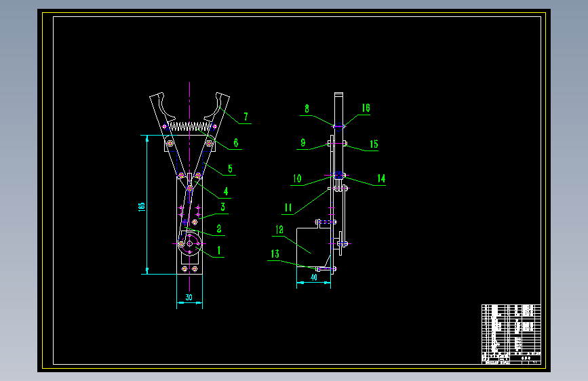Click the 165 vertical dimension text
Image resolution: width=588 pixels, height=381 pixels.
click(x=142, y=207)
